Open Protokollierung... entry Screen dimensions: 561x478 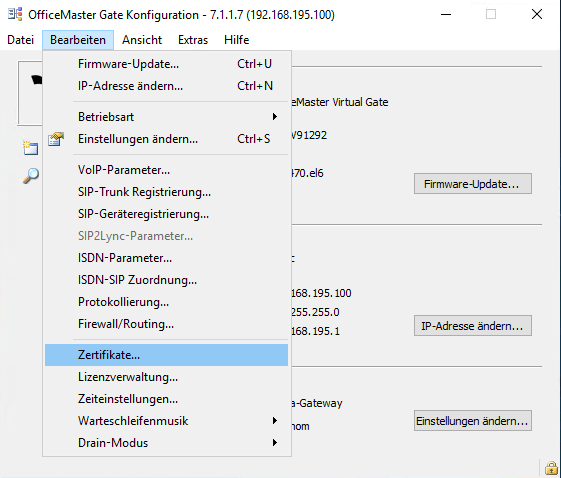[x=166, y=302]
